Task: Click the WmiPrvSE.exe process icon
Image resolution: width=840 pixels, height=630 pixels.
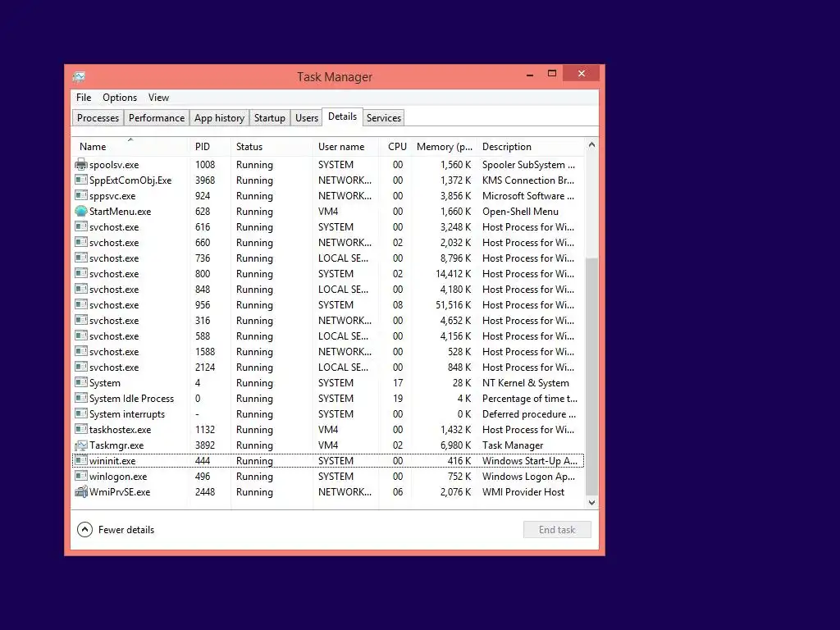Action: (81, 491)
